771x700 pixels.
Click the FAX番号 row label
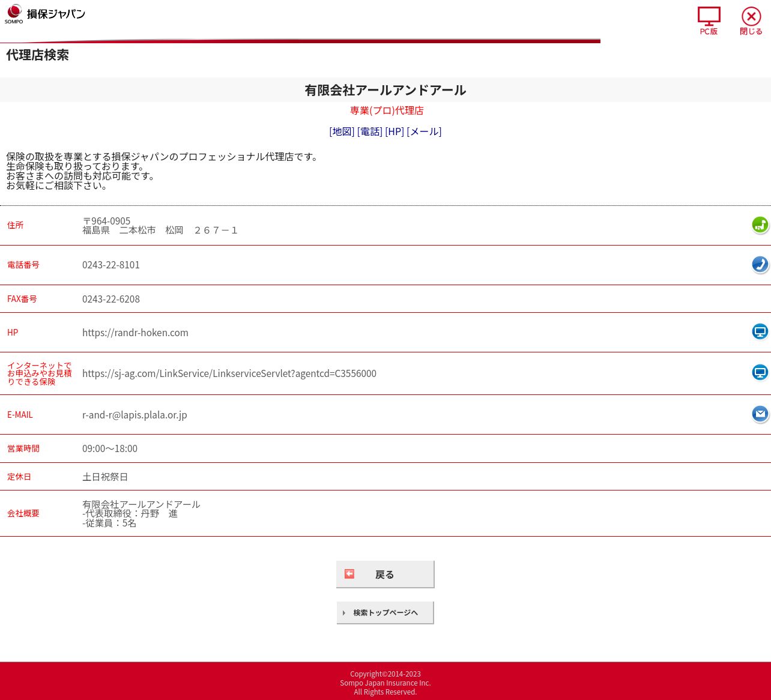22,299
